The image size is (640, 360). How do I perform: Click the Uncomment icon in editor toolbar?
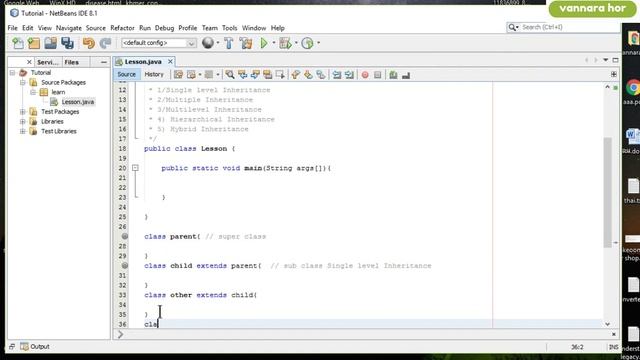click(406, 75)
